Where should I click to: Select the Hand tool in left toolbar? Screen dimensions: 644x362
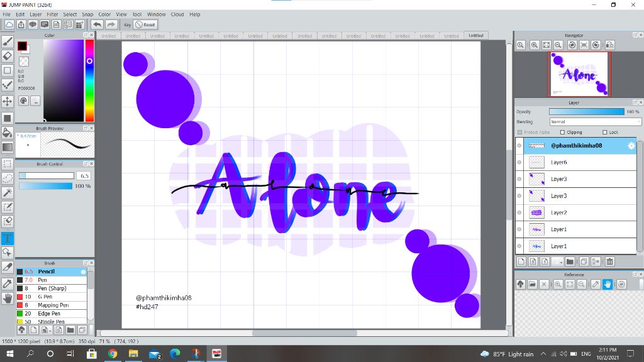[x=8, y=299]
